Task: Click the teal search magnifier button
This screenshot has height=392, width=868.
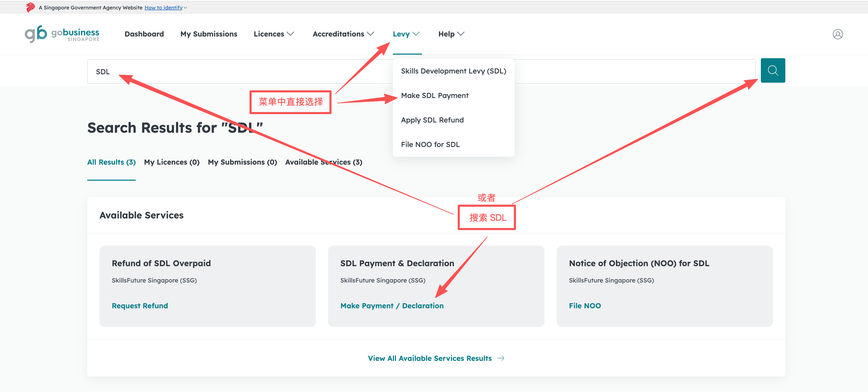Action: [x=772, y=70]
